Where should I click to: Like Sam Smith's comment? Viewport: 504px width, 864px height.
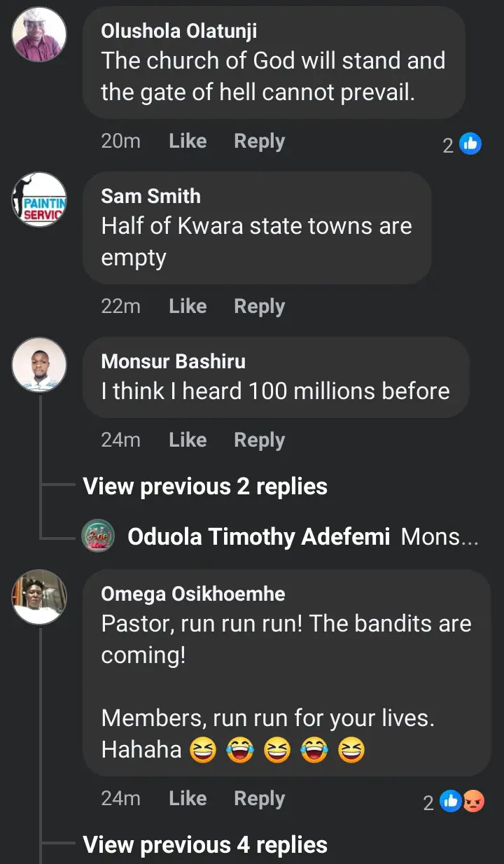click(x=188, y=307)
